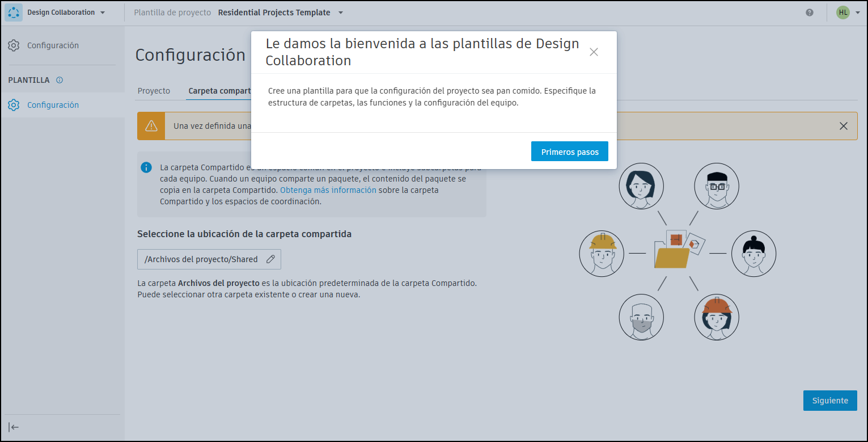Click the Configuración page heading
This screenshot has height=442, width=868.
coord(190,55)
